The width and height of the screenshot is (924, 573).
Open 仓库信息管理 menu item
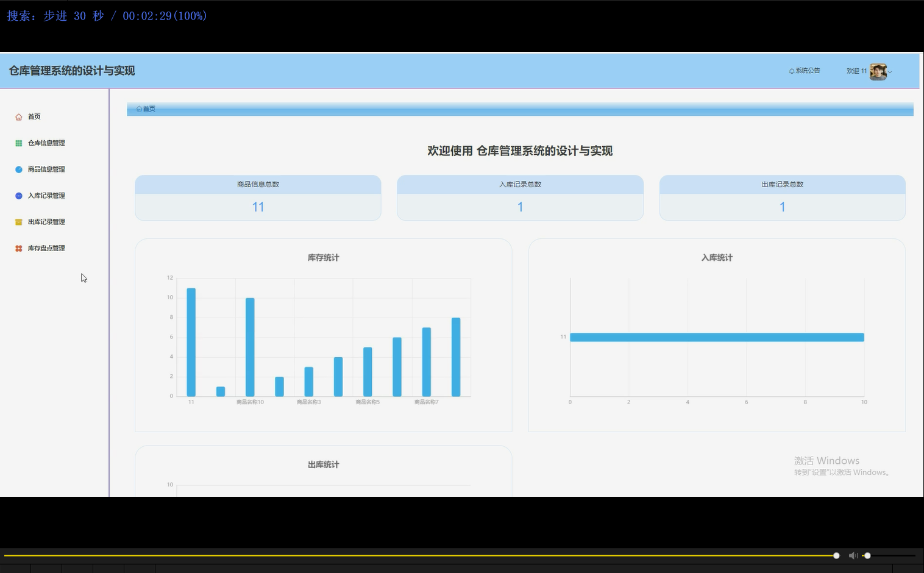click(x=46, y=143)
